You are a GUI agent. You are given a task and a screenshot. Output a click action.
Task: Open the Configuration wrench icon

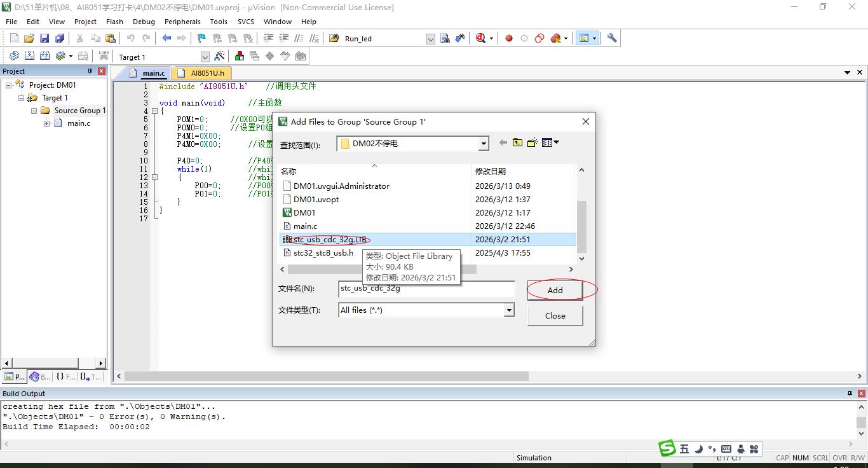point(612,38)
